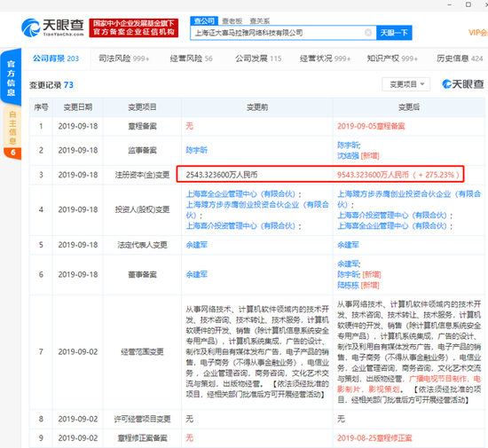
Task: Minimize the window using the title bar button
Action: 450,4
